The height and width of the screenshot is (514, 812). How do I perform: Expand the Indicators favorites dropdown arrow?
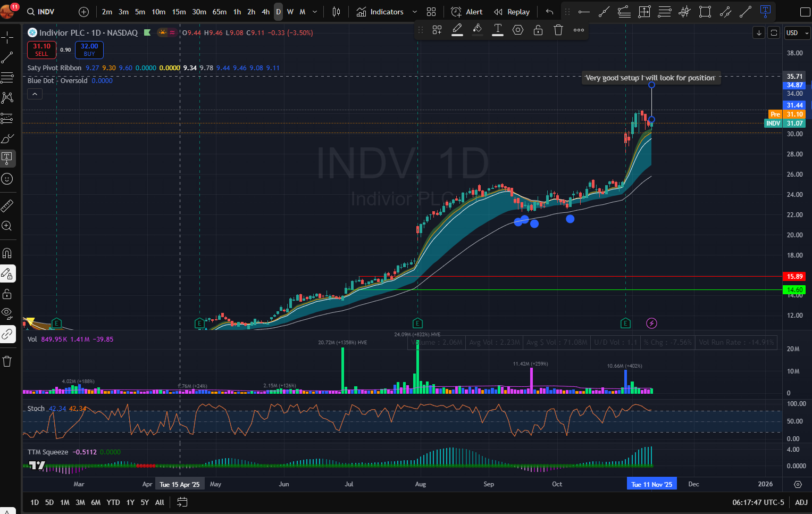415,12
